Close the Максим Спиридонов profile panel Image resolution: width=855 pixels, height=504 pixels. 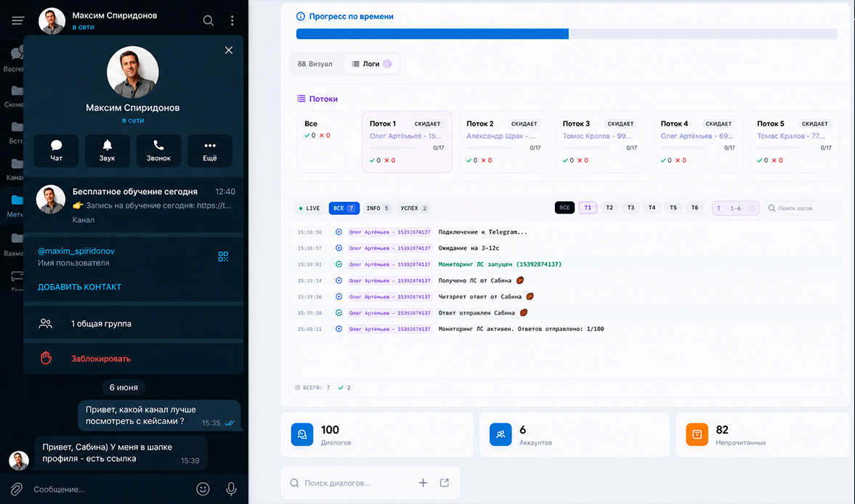point(229,50)
